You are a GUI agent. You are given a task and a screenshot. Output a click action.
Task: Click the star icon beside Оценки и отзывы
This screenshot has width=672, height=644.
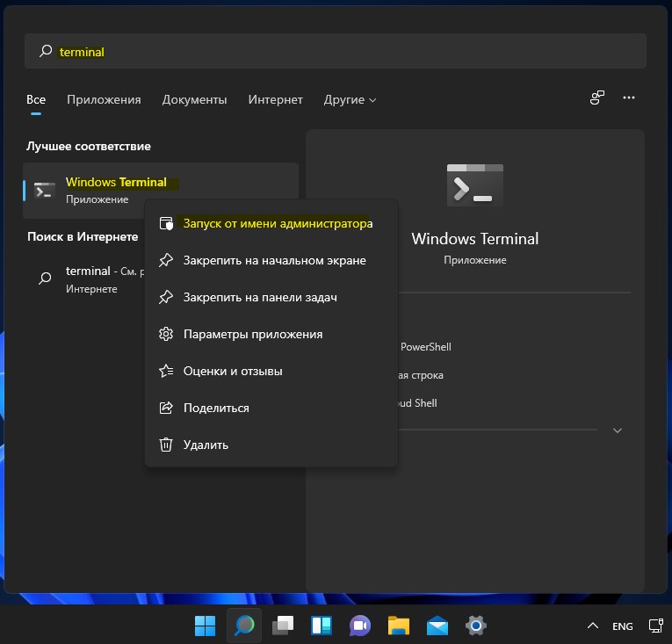(x=166, y=371)
